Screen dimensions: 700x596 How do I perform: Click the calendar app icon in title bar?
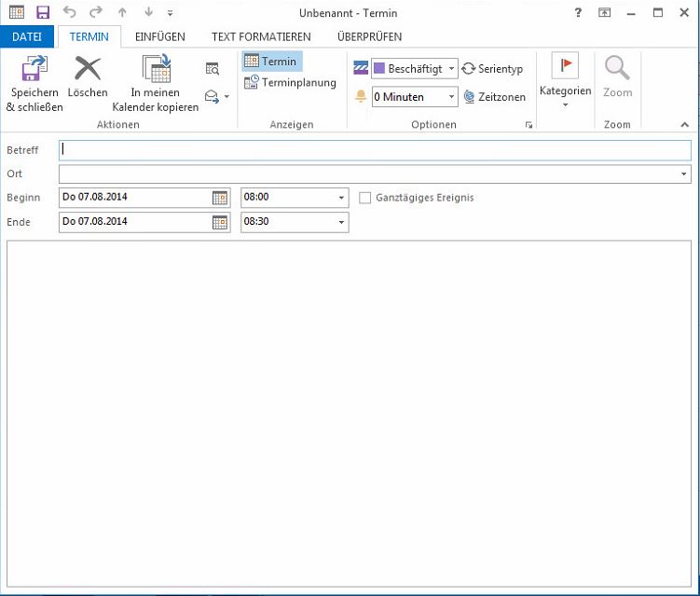coord(17,12)
